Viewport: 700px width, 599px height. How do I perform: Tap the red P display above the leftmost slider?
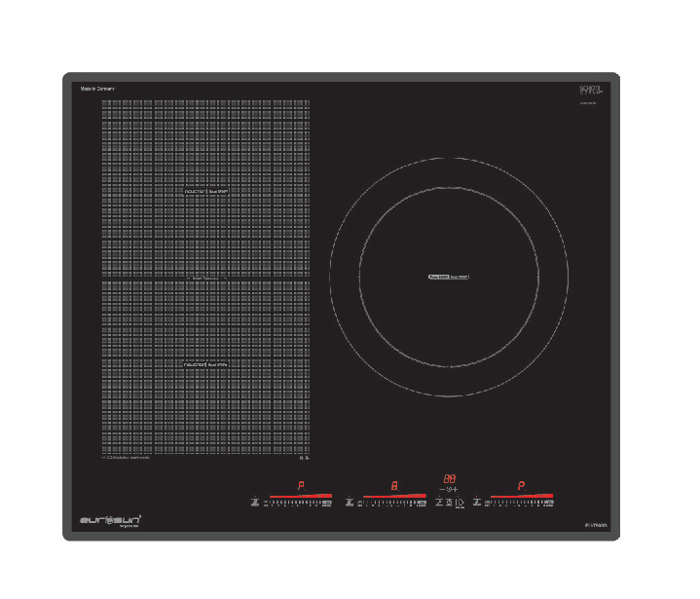point(302,486)
